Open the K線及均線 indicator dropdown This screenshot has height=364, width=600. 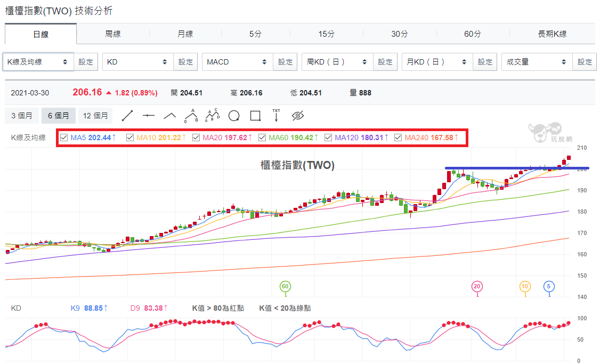coord(38,62)
